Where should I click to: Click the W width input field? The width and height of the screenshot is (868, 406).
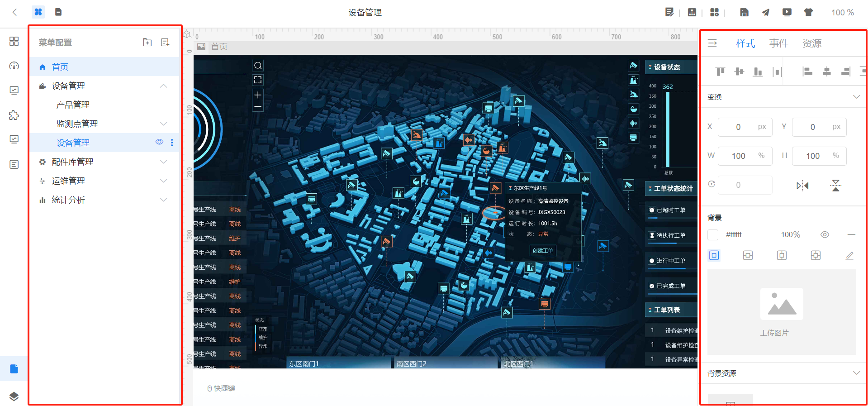coord(745,156)
